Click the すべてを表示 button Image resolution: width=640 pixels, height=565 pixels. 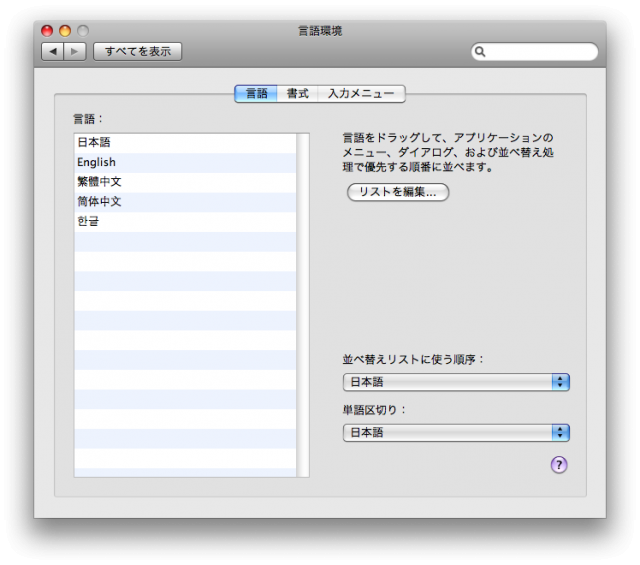point(138,51)
